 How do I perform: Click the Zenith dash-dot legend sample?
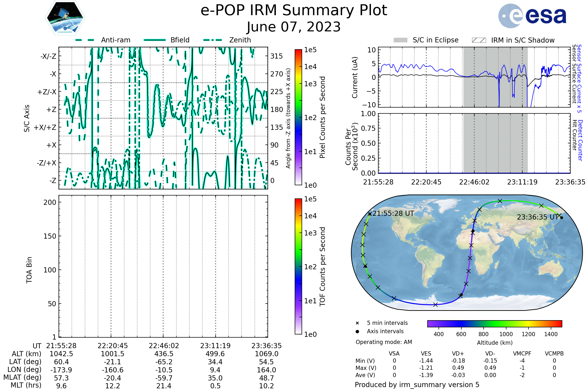(212, 40)
